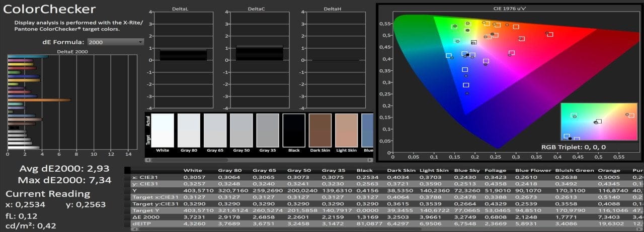Click the Light Skin swatch

tap(346, 130)
